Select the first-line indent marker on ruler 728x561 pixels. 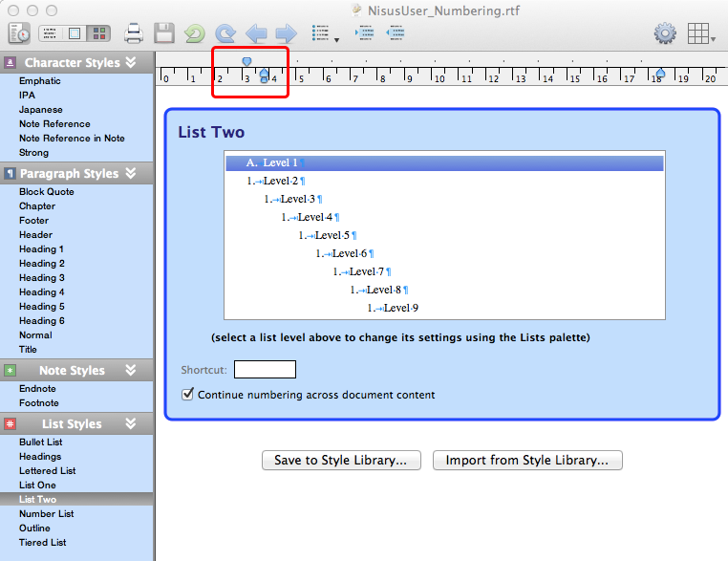pyautogui.click(x=247, y=61)
